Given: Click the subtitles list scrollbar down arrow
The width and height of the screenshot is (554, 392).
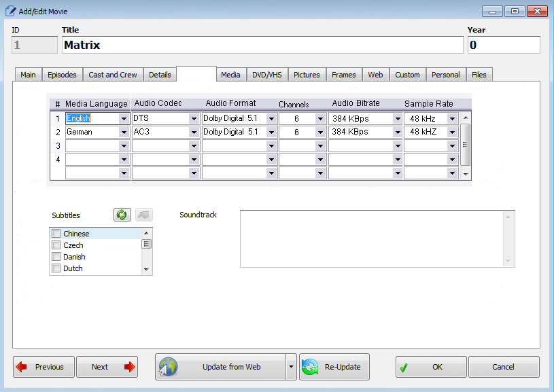Looking at the screenshot, I should 147,270.
